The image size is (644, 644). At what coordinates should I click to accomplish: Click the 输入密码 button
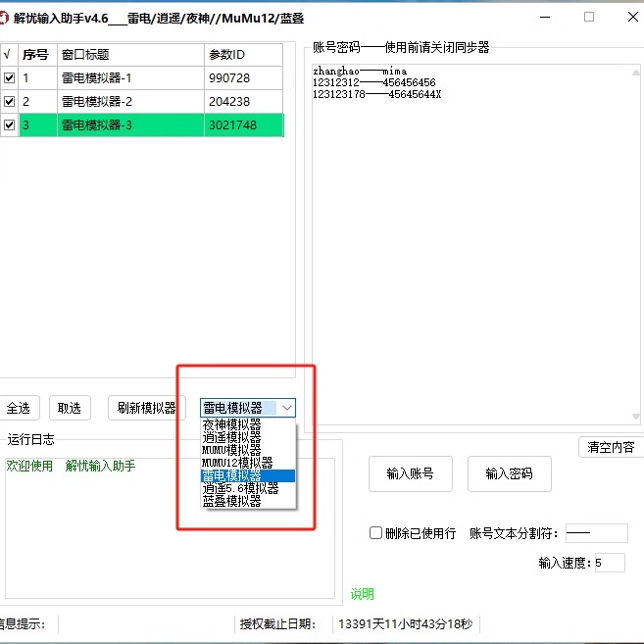pyautogui.click(x=510, y=473)
